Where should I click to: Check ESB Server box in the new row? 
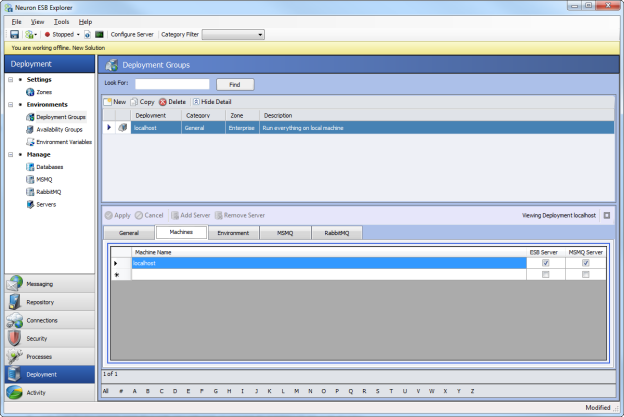click(x=545, y=274)
